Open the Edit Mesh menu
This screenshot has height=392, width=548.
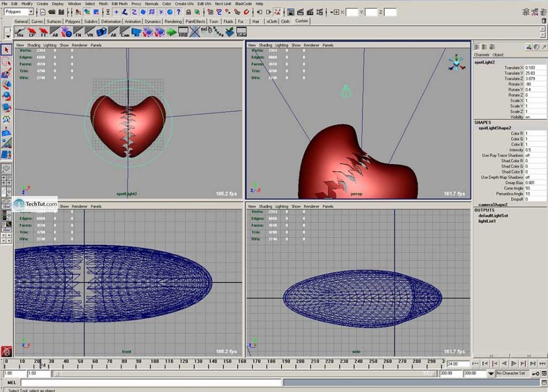click(x=119, y=3)
